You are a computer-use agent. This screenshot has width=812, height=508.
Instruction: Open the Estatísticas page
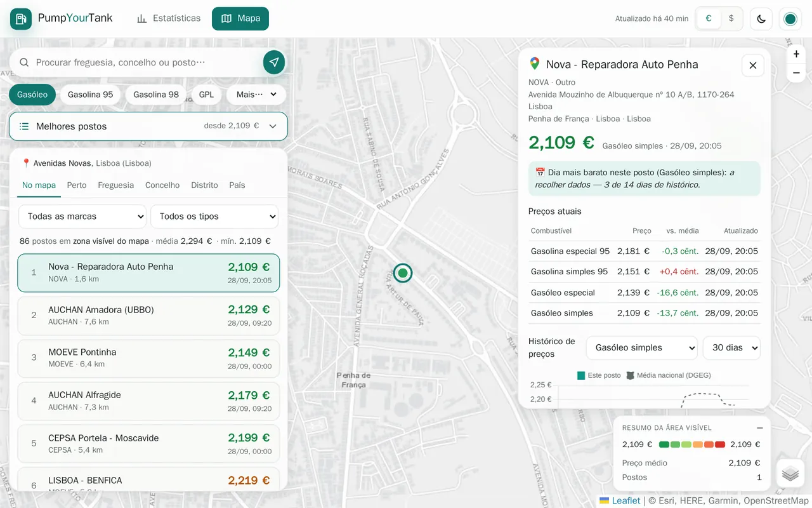click(169, 18)
